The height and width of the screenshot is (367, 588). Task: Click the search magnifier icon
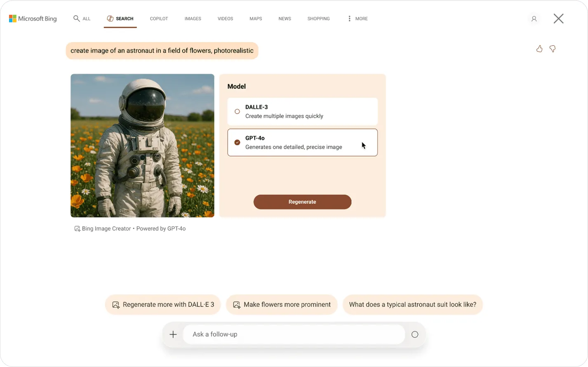pyautogui.click(x=76, y=19)
